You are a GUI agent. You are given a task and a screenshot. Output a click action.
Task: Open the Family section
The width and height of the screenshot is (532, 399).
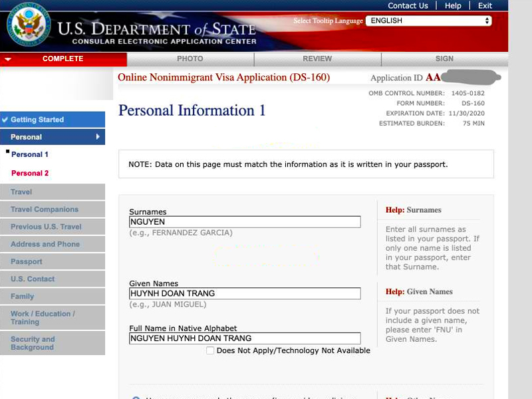tap(53, 296)
